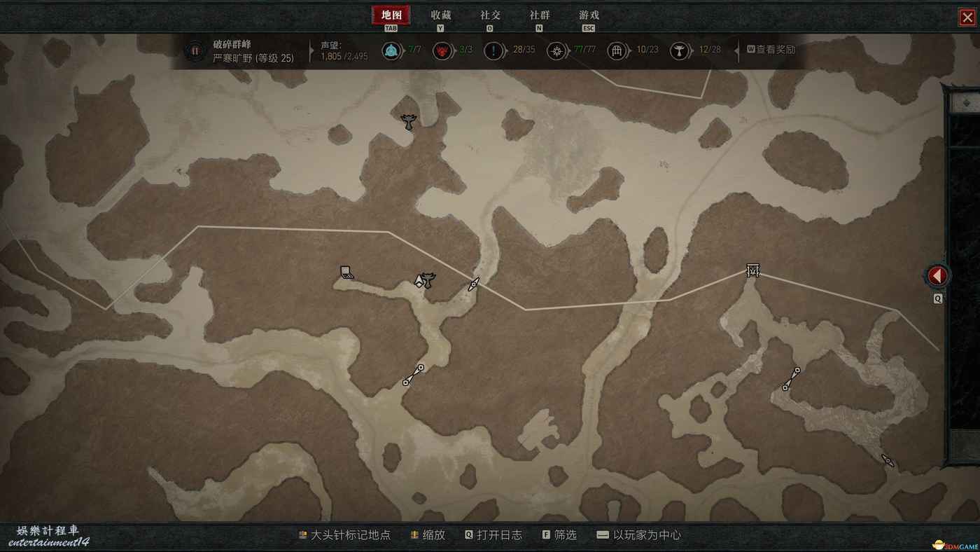Select the dungeon gate marker on map

[x=753, y=270]
